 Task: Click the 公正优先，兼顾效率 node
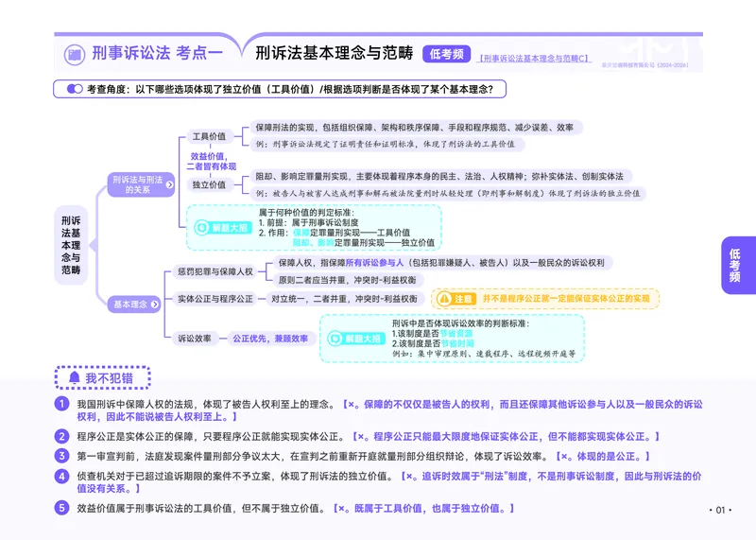click(270, 339)
